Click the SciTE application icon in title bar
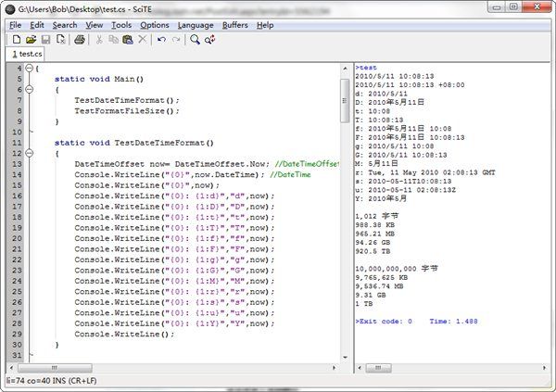Image resolution: width=556 pixels, height=392 pixels. [10, 9]
